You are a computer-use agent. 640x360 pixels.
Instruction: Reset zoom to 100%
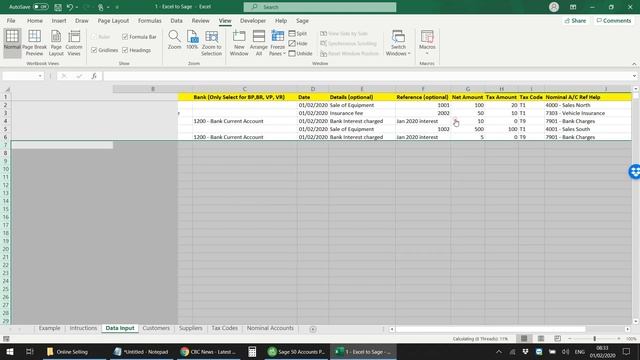[x=192, y=40]
